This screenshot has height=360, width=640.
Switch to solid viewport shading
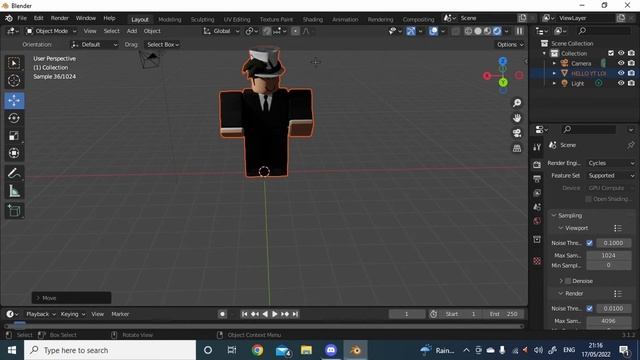point(478,31)
